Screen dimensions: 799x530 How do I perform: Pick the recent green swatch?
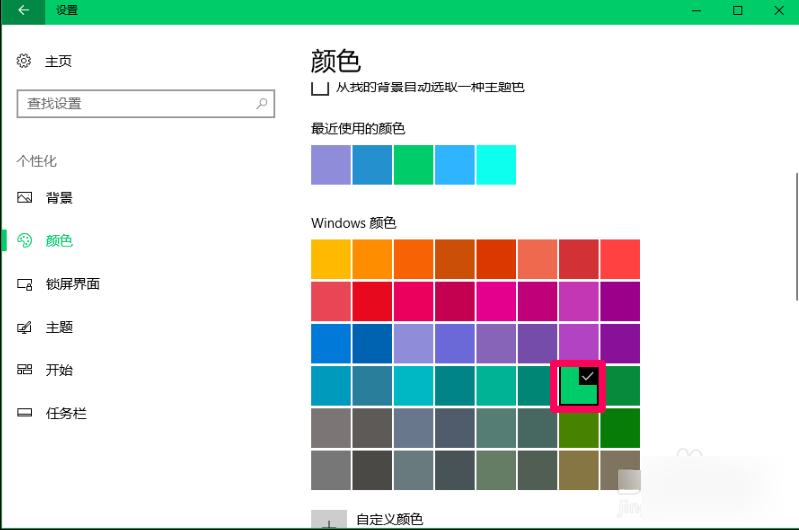click(x=413, y=165)
